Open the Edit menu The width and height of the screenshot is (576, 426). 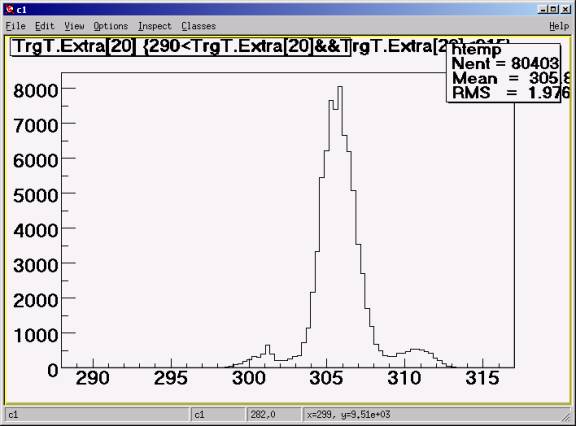(44, 26)
